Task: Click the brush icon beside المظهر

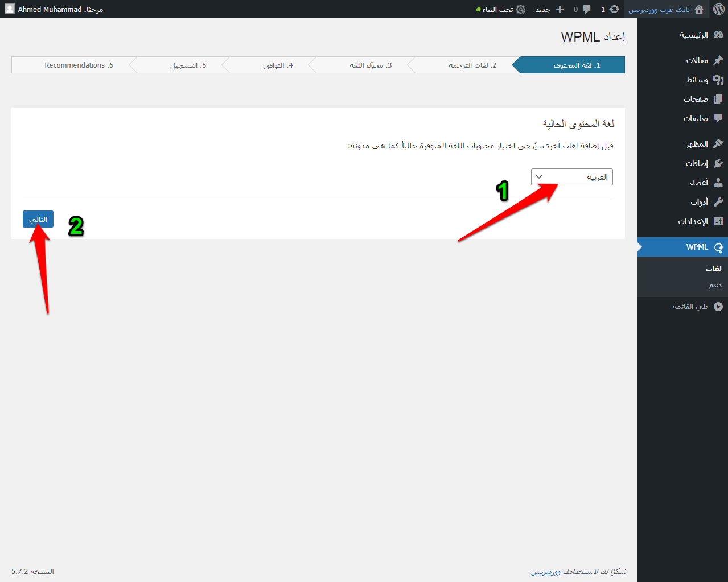Action: pyautogui.click(x=718, y=144)
